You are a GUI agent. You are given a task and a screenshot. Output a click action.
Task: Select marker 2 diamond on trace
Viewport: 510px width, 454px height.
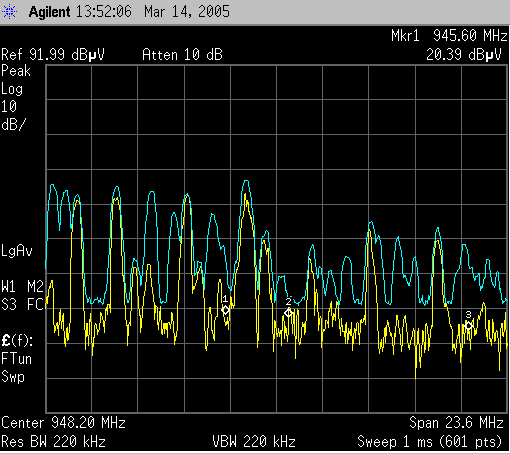coord(289,313)
